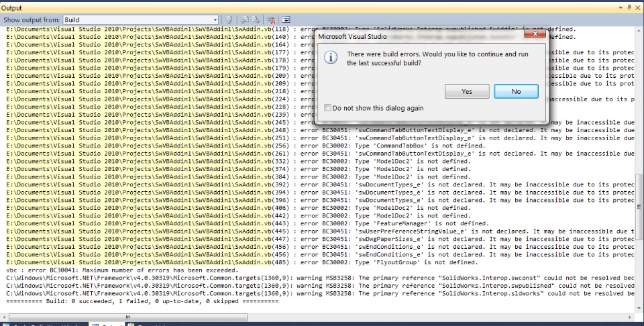
Task: Select error line SwAddin.vb(443) 'FeatureManager' not defined
Action: 248,223
